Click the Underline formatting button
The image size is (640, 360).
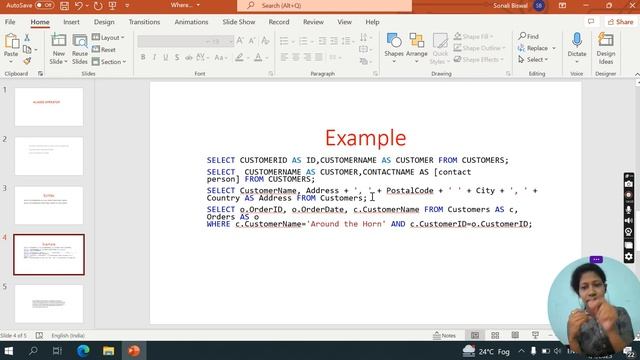[x=165, y=58]
